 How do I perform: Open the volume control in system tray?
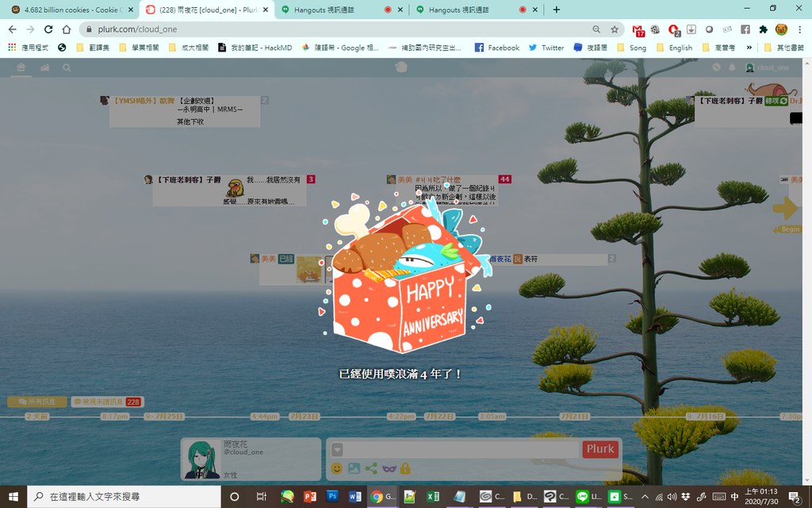coord(672,497)
